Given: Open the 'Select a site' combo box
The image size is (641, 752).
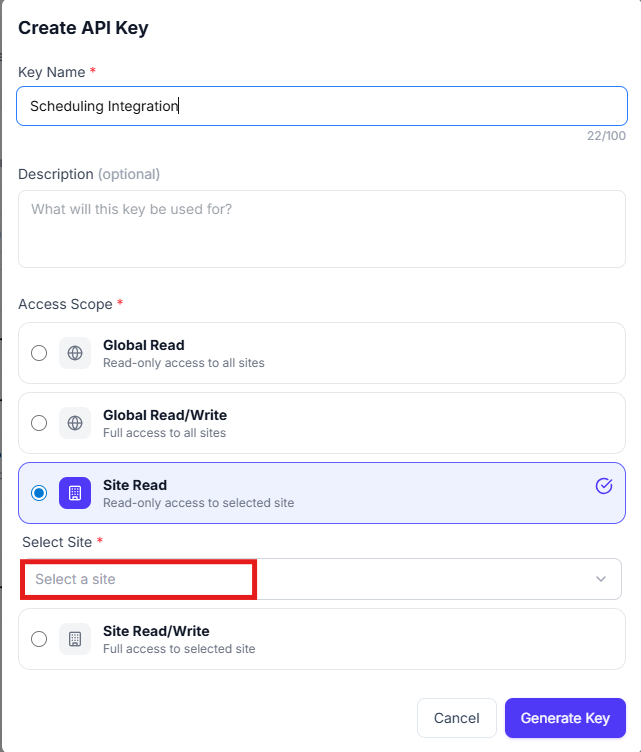Looking at the screenshot, I should tap(321, 579).
